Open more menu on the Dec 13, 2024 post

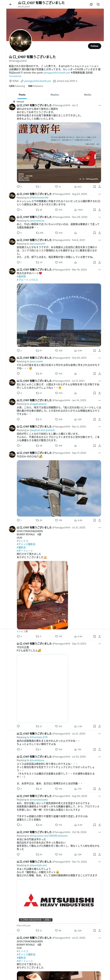[x=99, y=862]
